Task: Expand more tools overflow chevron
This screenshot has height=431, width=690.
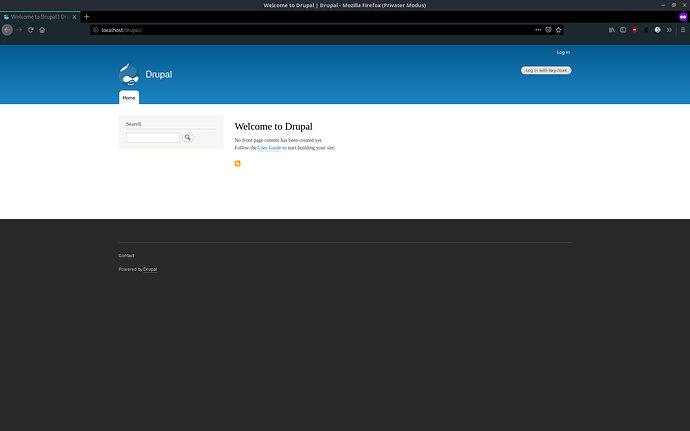Action: coord(669,30)
